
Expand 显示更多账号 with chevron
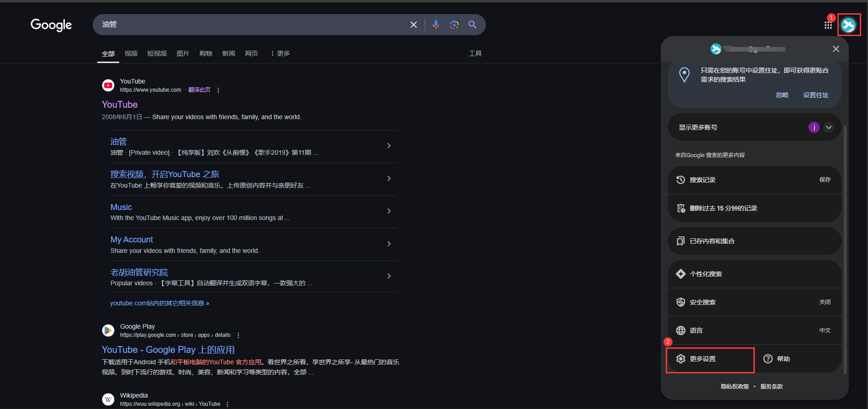coord(829,127)
